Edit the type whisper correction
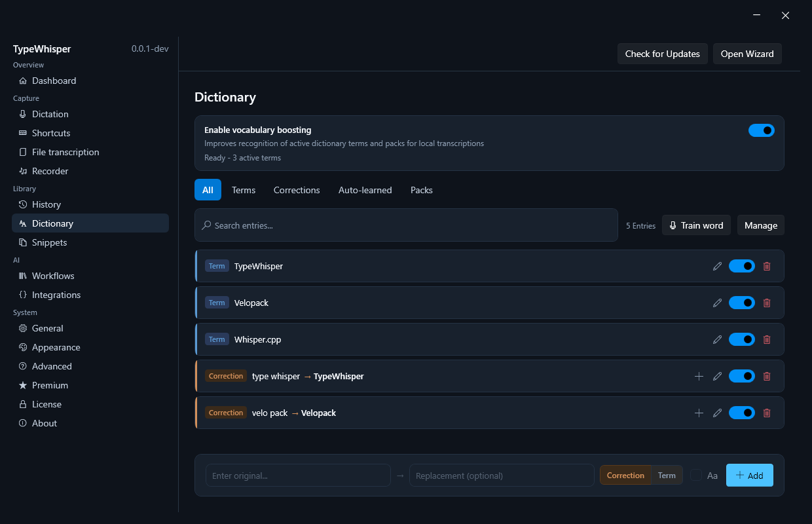Image resolution: width=812 pixels, height=524 pixels. (717, 376)
